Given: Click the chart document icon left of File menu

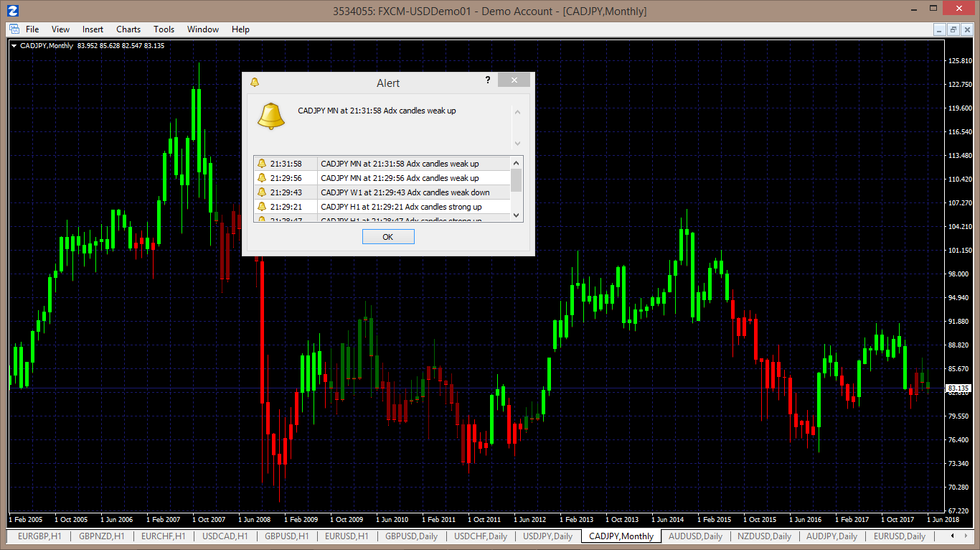Looking at the screenshot, I should click(x=14, y=29).
